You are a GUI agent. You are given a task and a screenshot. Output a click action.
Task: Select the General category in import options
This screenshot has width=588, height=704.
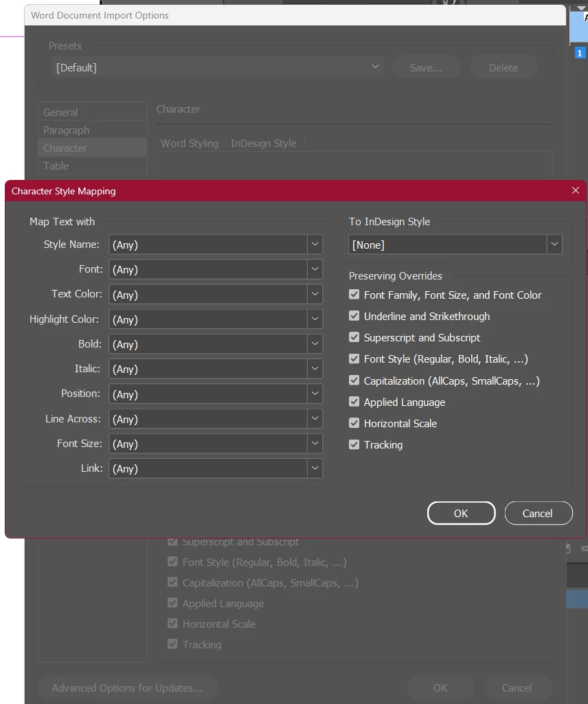click(93, 112)
